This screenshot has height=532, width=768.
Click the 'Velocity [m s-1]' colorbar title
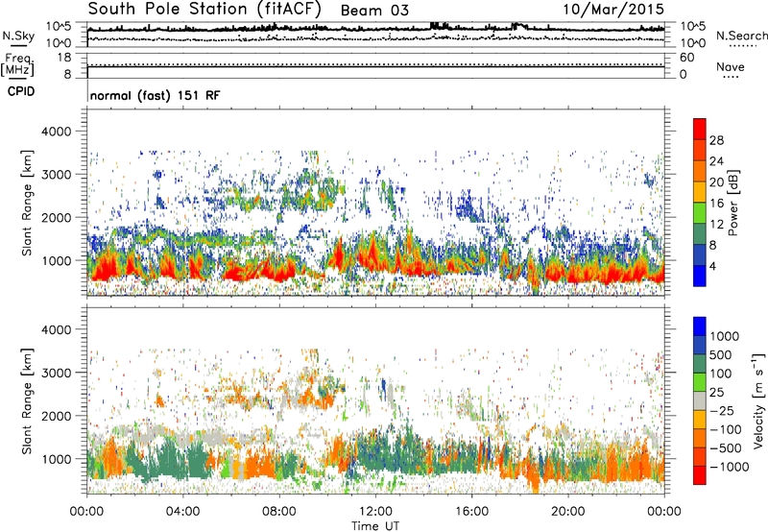[x=758, y=400]
